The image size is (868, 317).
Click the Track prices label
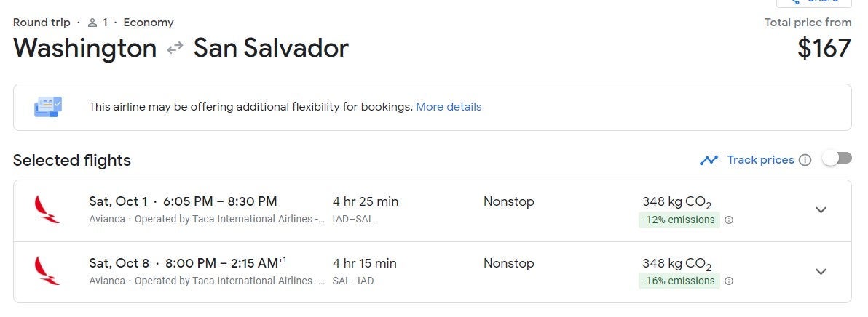pyautogui.click(x=760, y=160)
